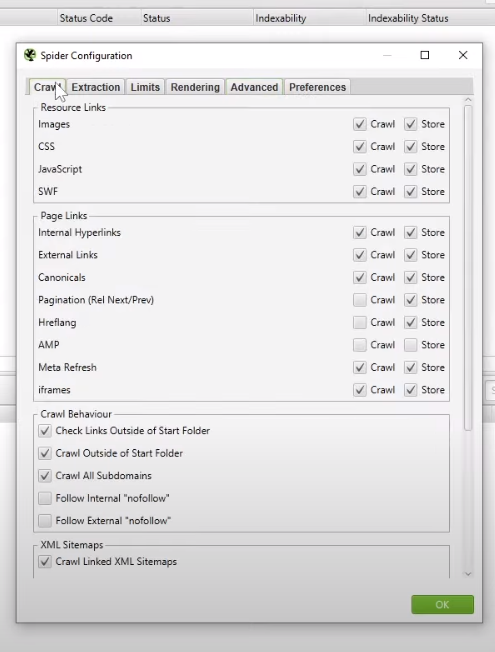Viewport: 495px width, 652px height.
Task: Uncheck Crawl Linked XML Sitemaps
Action: 45,561
